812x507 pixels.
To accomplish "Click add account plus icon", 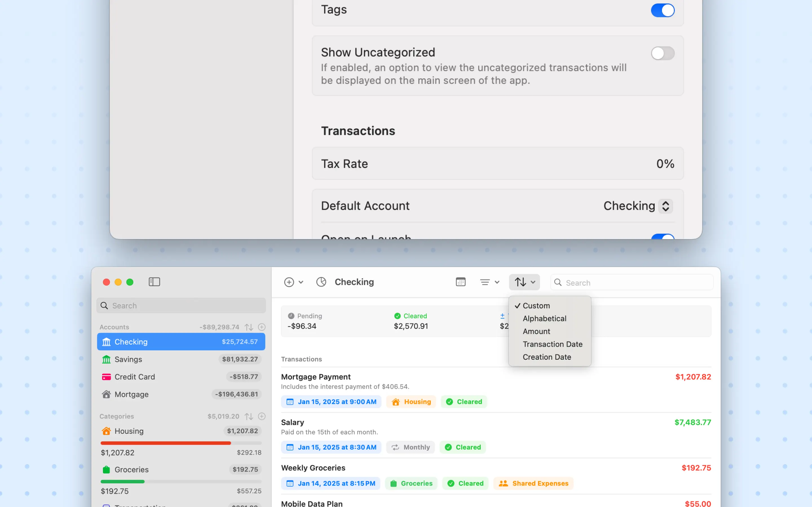I will 262,327.
